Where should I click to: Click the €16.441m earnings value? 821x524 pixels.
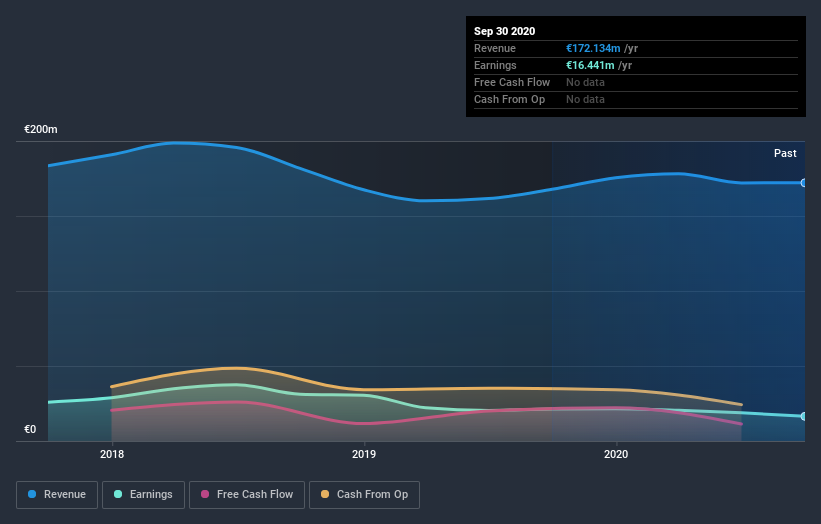point(590,65)
